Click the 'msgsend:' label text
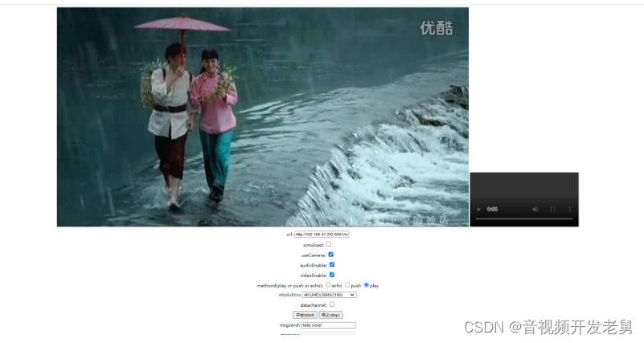 click(289, 325)
